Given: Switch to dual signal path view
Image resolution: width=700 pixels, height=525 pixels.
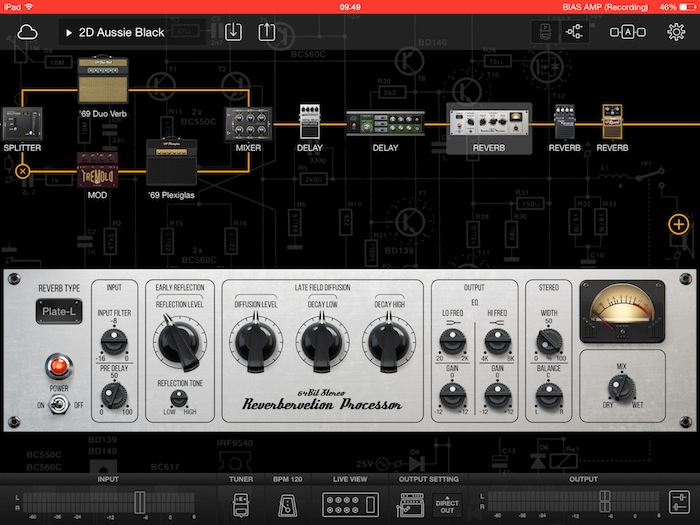Looking at the screenshot, I should click(577, 32).
